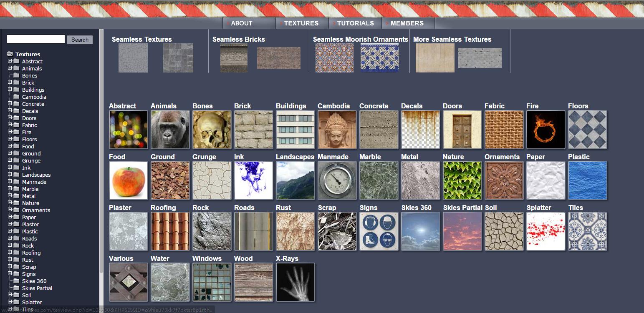
Task: Select the Bones skull thumbnail
Action: pos(212,130)
